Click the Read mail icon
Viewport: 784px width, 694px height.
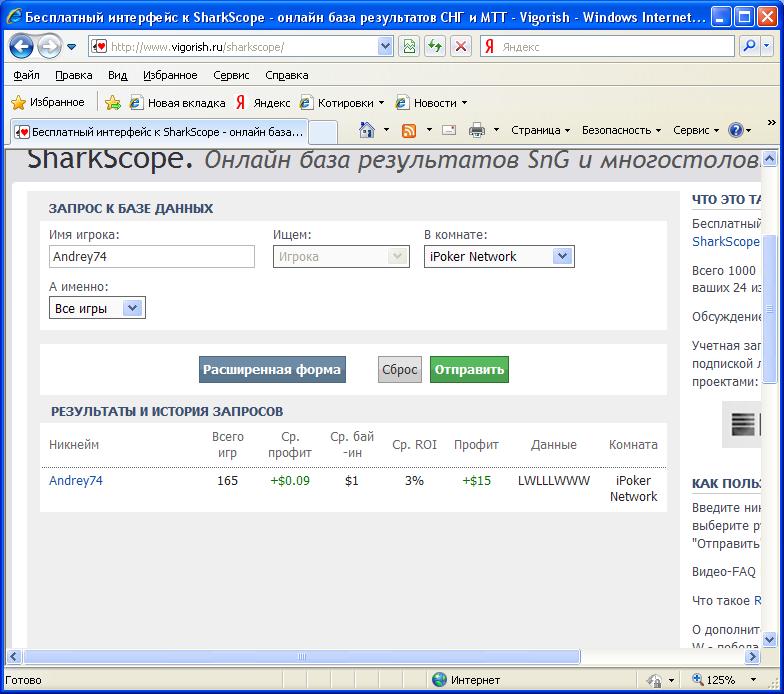(x=449, y=130)
